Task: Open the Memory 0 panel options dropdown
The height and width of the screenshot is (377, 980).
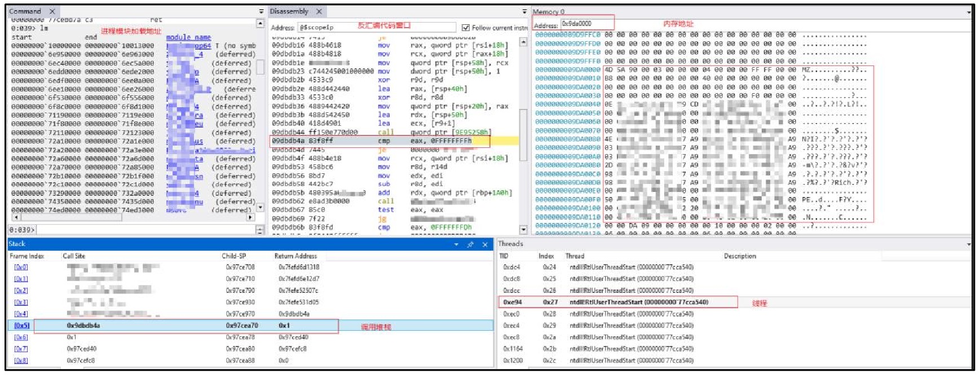Action: pyautogui.click(x=969, y=12)
